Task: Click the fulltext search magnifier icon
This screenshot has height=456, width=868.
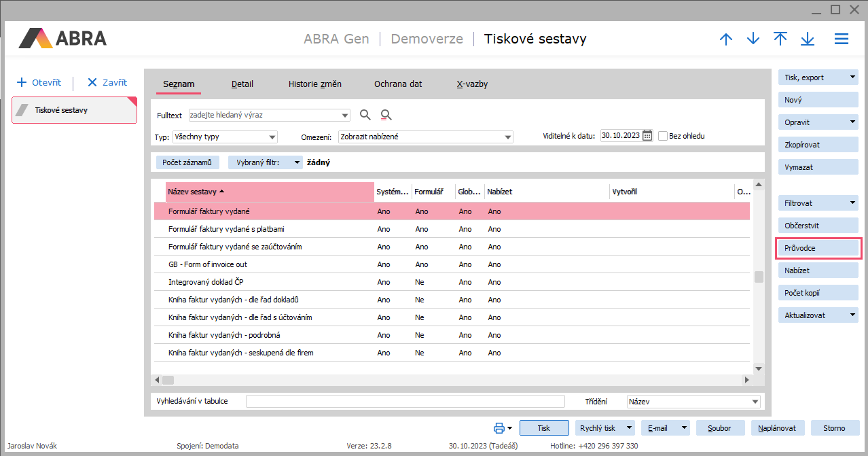Action: click(365, 115)
